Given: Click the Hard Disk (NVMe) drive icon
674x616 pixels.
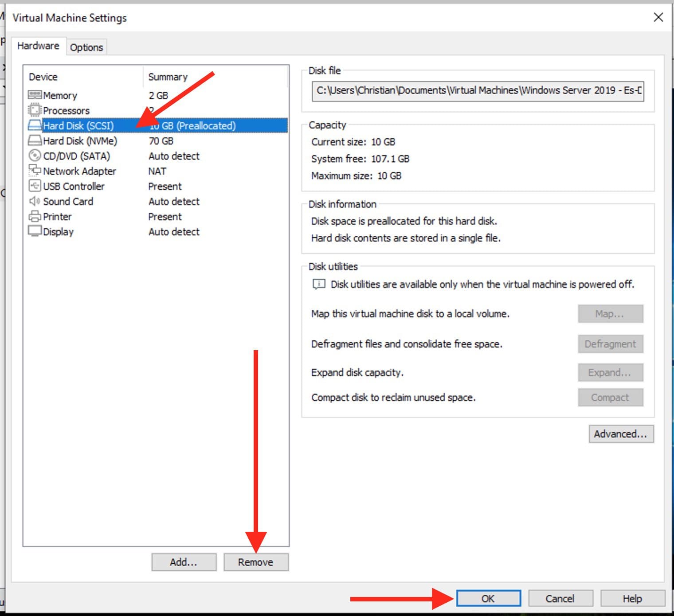Looking at the screenshot, I should (x=35, y=140).
